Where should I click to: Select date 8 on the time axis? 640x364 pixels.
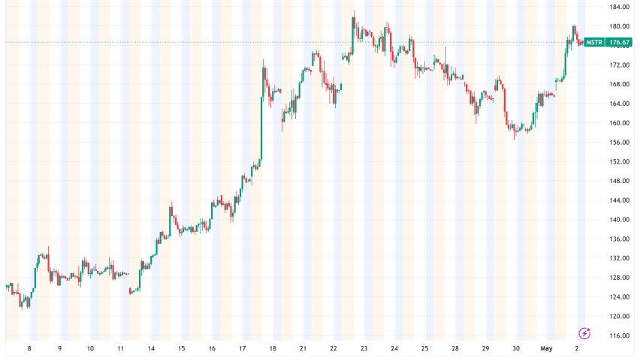coord(29,348)
